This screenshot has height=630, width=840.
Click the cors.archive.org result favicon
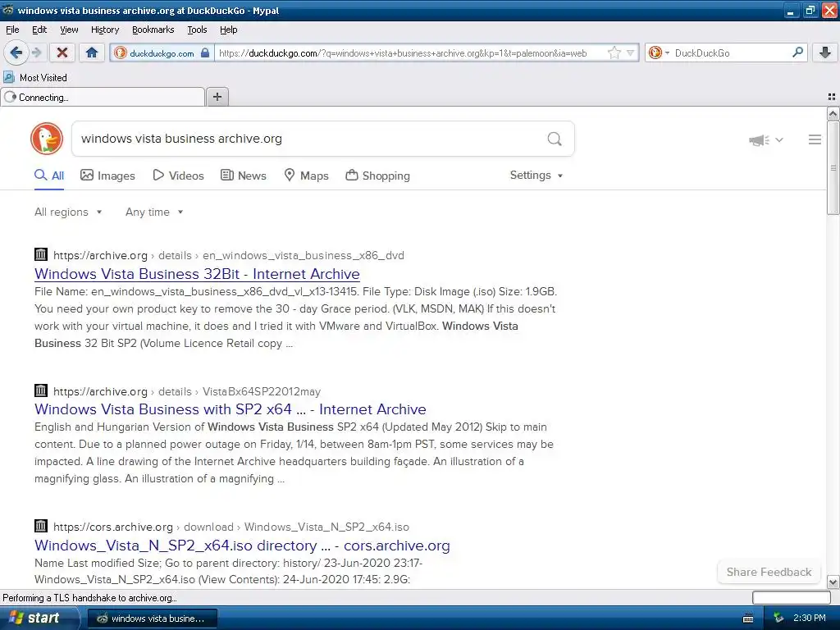[41, 526]
